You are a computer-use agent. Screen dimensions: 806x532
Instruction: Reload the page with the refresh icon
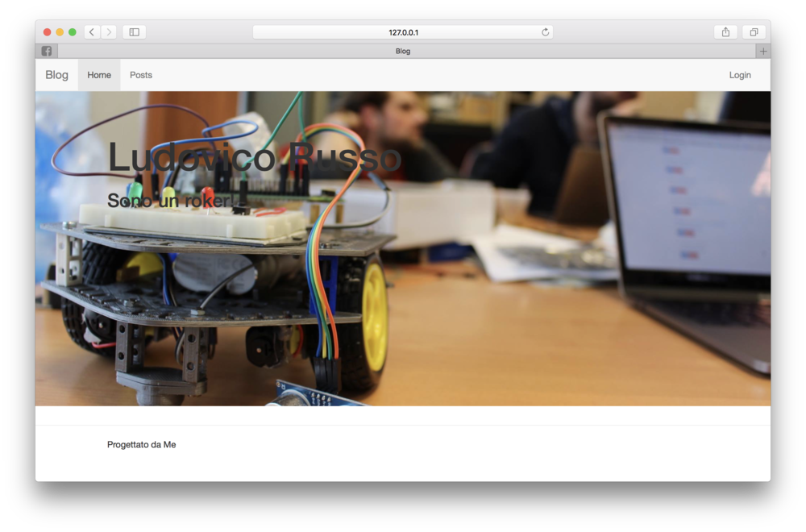coord(545,32)
